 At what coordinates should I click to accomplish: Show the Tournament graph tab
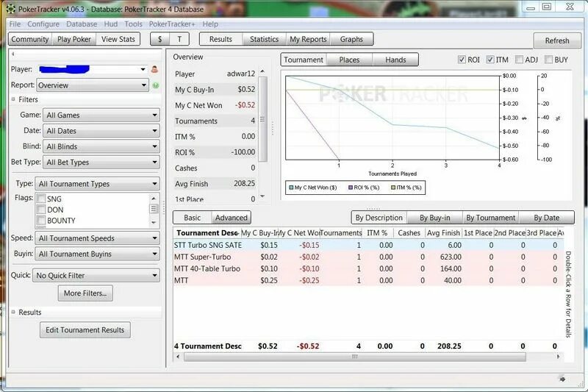pos(304,60)
